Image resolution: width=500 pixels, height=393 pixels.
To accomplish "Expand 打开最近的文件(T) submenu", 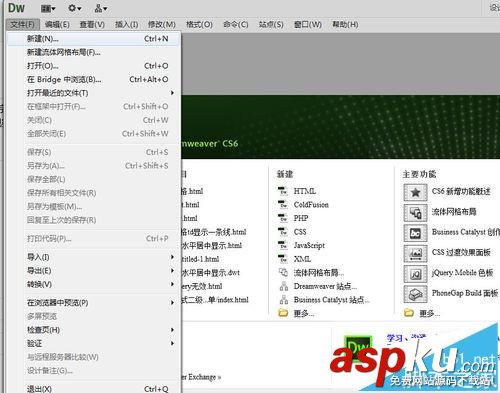I will click(93, 93).
